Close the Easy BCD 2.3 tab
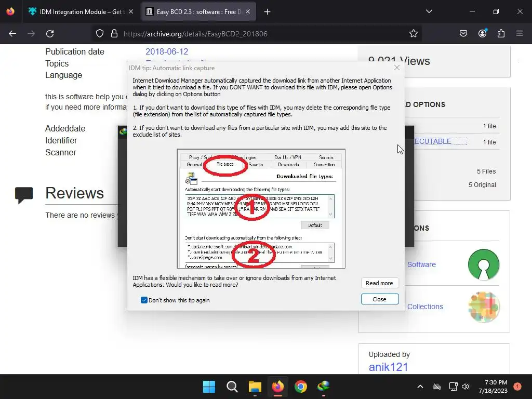Screen dimensions: 532x399 coord(248,12)
